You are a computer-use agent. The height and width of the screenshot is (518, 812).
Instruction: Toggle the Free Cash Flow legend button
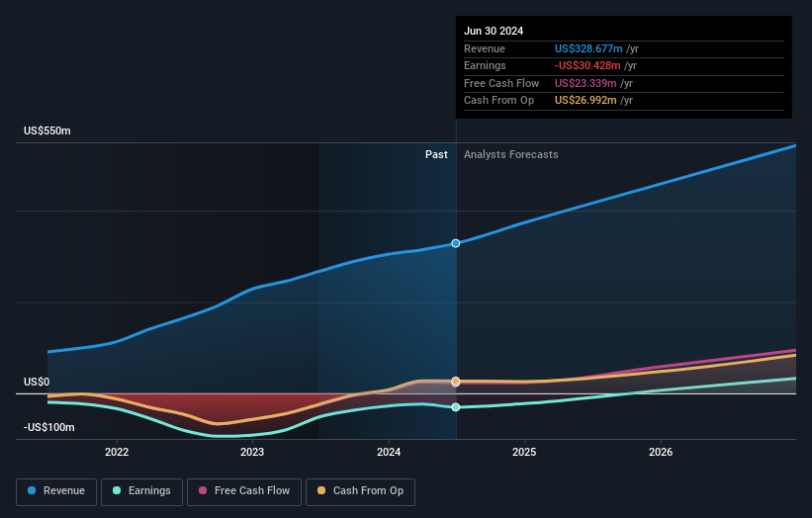click(x=244, y=491)
